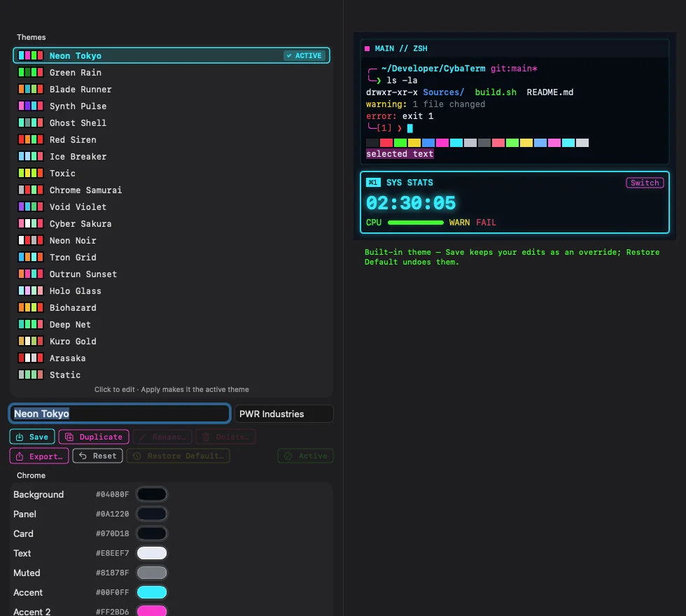
Task: Click the Active status button
Action: (305, 456)
